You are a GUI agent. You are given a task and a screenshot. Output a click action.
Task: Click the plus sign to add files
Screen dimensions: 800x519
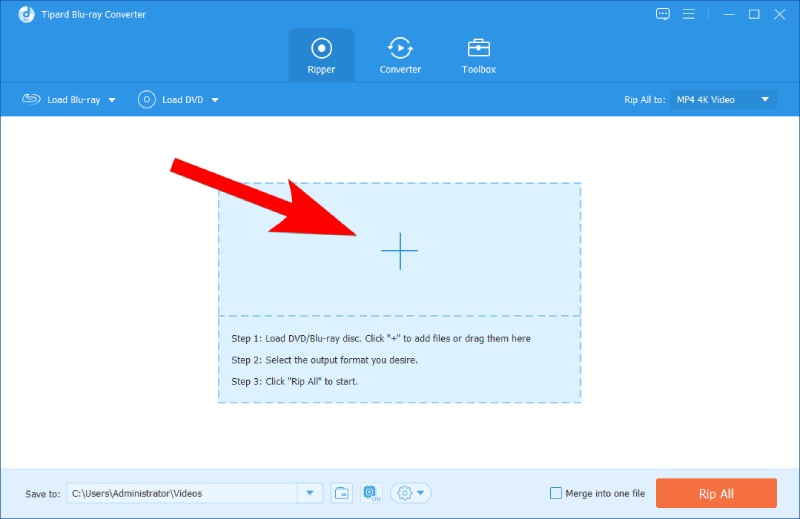(399, 251)
